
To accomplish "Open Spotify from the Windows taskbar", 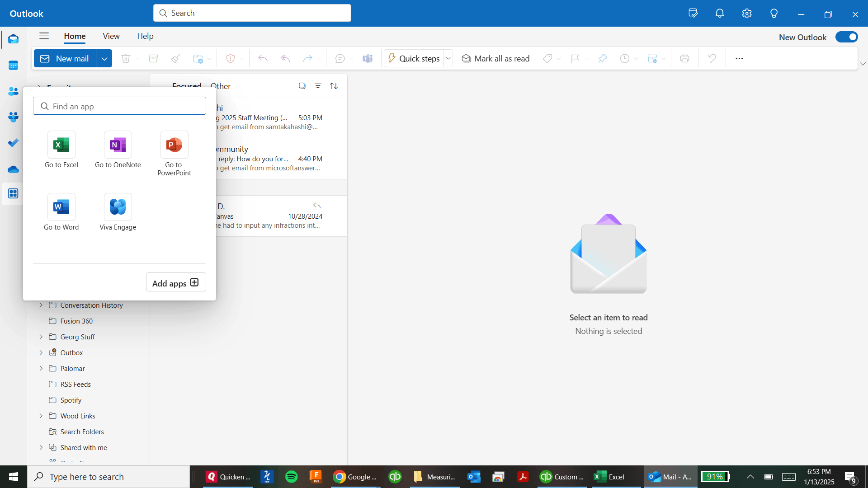I will pyautogui.click(x=292, y=477).
